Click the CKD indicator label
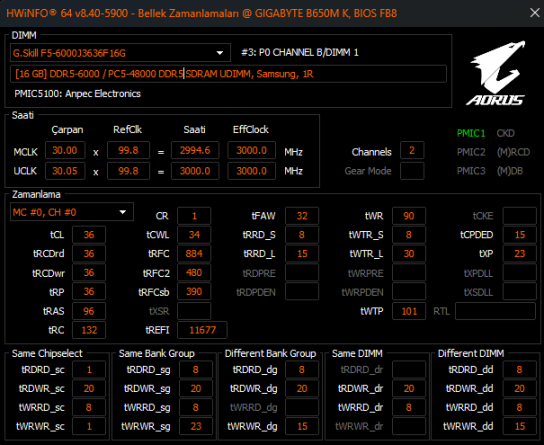This screenshot has height=445, width=544. (x=505, y=133)
